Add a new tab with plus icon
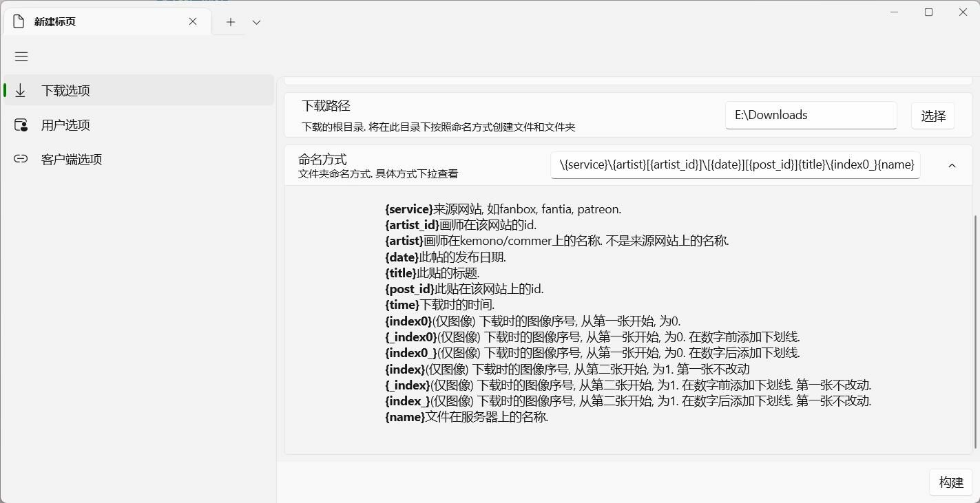Screen dimensions: 980x503 (231, 22)
